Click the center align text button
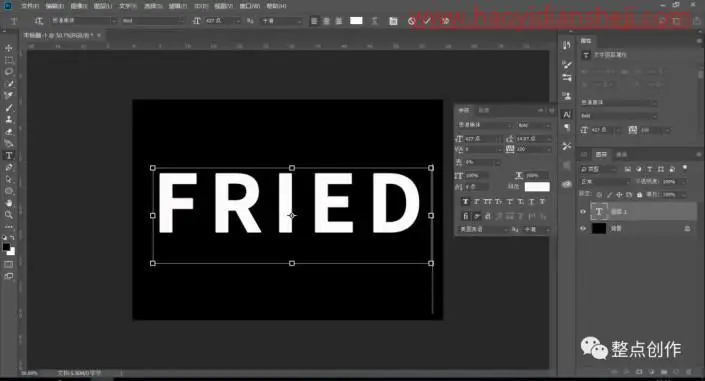This screenshot has width=705, height=381. click(326, 21)
